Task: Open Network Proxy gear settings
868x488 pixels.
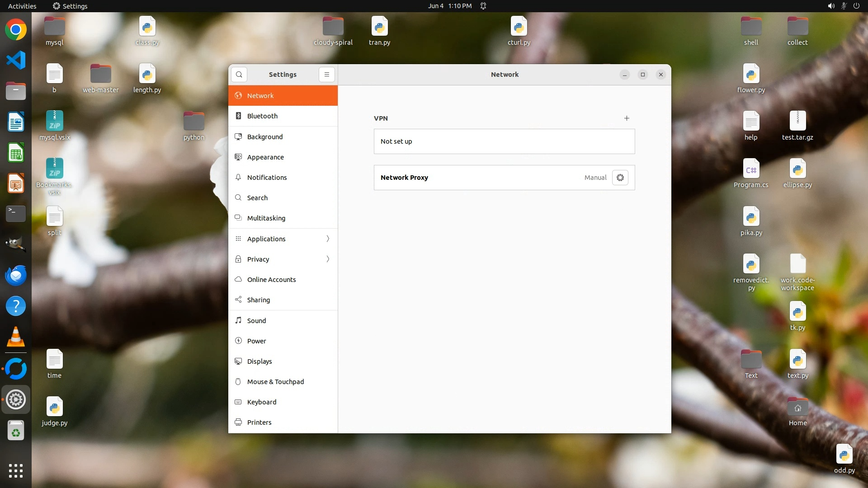Action: point(620,178)
